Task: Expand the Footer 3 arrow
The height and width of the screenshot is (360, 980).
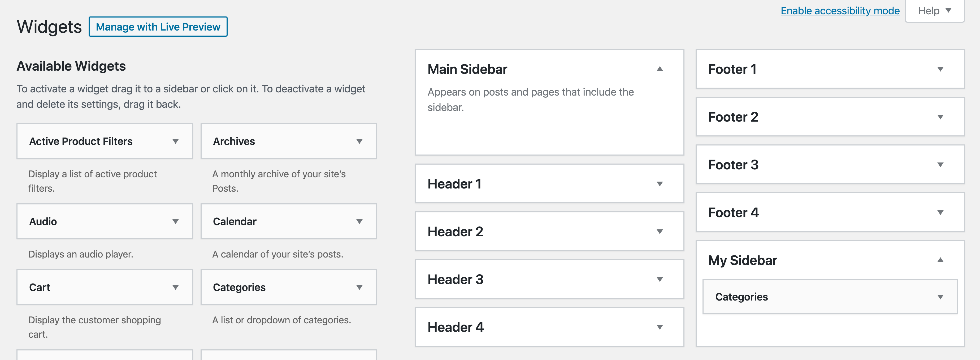Action: click(940, 165)
